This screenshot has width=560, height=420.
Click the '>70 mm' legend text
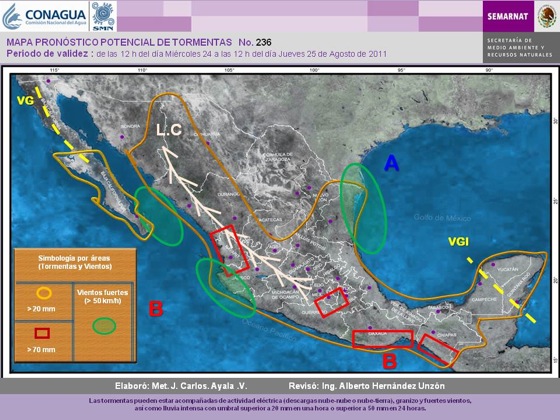click(x=41, y=349)
